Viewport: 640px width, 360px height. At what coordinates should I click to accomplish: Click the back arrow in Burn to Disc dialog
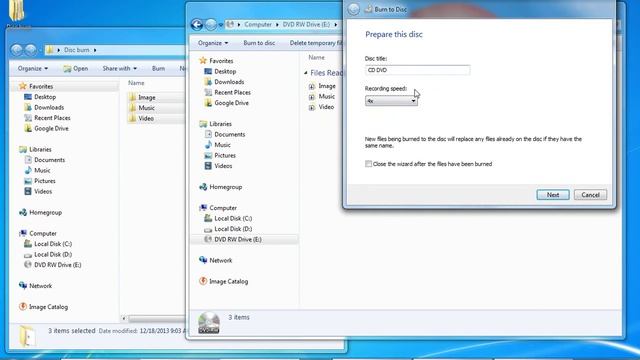click(x=353, y=9)
